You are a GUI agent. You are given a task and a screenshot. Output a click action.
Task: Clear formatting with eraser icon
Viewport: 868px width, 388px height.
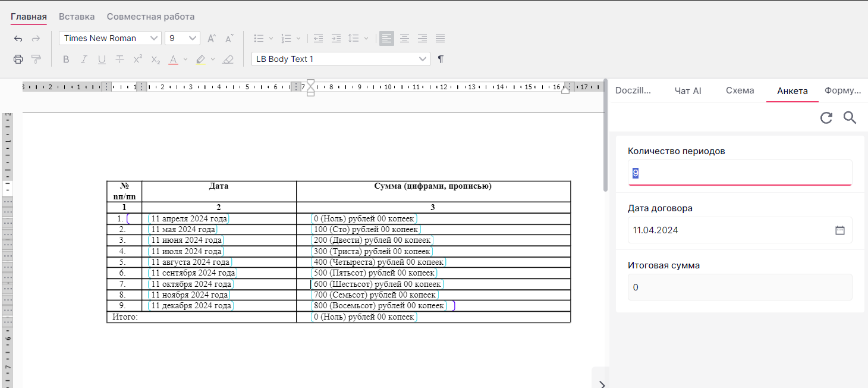(228, 60)
